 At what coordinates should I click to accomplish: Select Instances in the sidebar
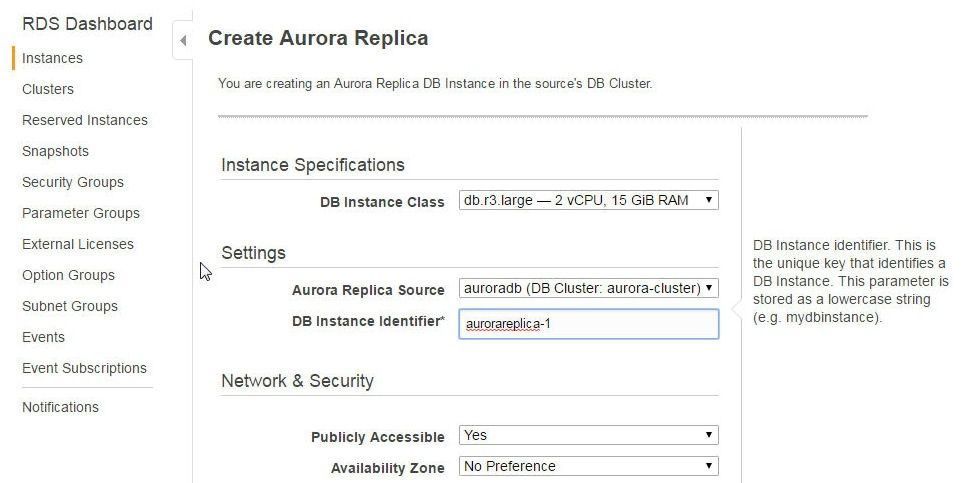(x=52, y=58)
